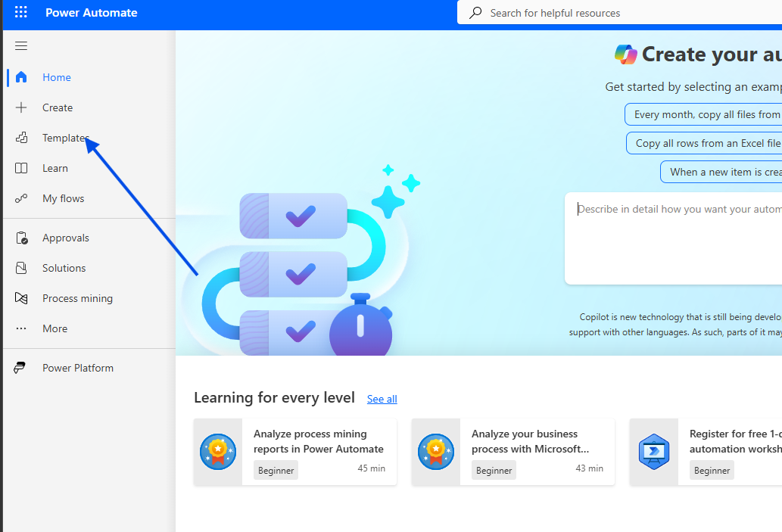The image size is (782, 532).
Task: Click the Approvals icon in sidebar
Action: pyautogui.click(x=21, y=238)
